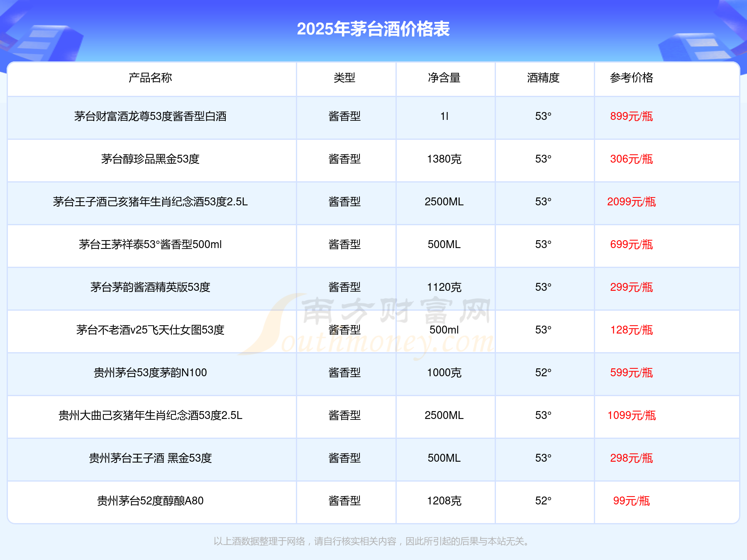Click 茅台王子酒己亥猪年生肖纪念酒53度2.5L row name

[x=150, y=202]
